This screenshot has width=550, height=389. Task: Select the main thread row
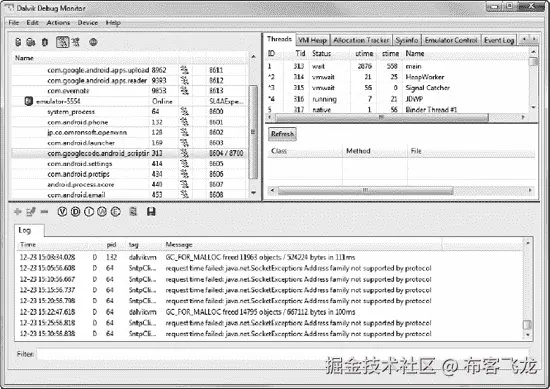(397, 66)
